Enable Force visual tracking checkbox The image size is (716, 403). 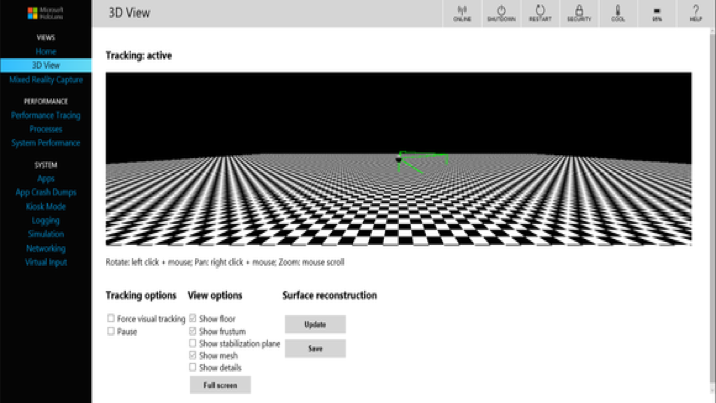click(x=111, y=318)
